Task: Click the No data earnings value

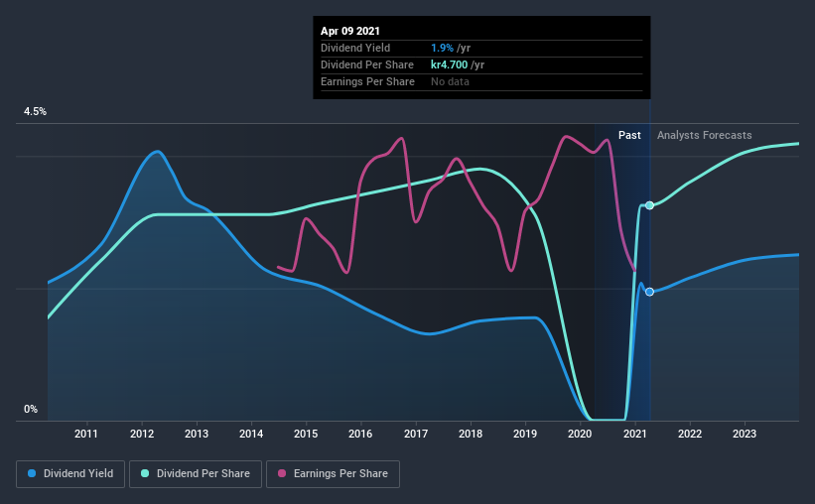Action: click(450, 81)
